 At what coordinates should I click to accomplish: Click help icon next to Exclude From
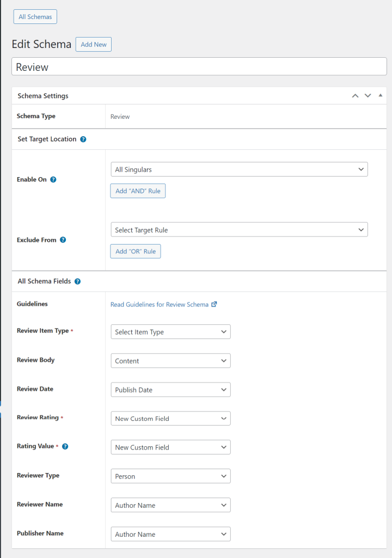tap(63, 240)
